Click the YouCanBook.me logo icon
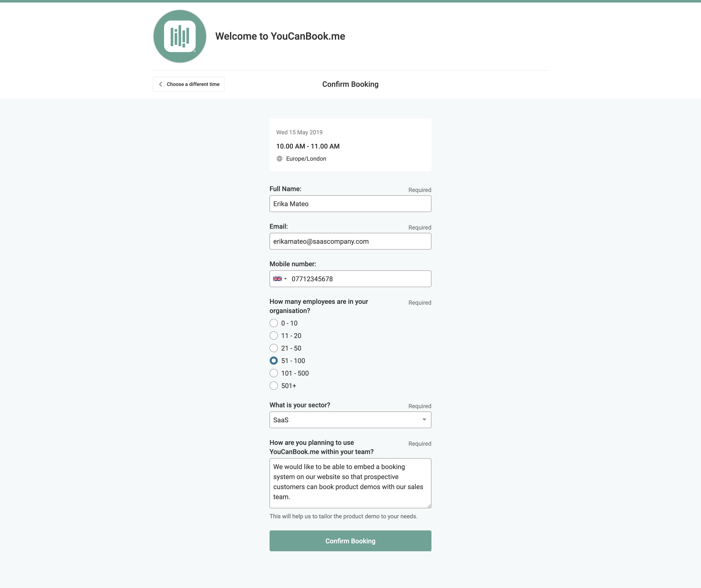The width and height of the screenshot is (701, 588). (x=180, y=36)
